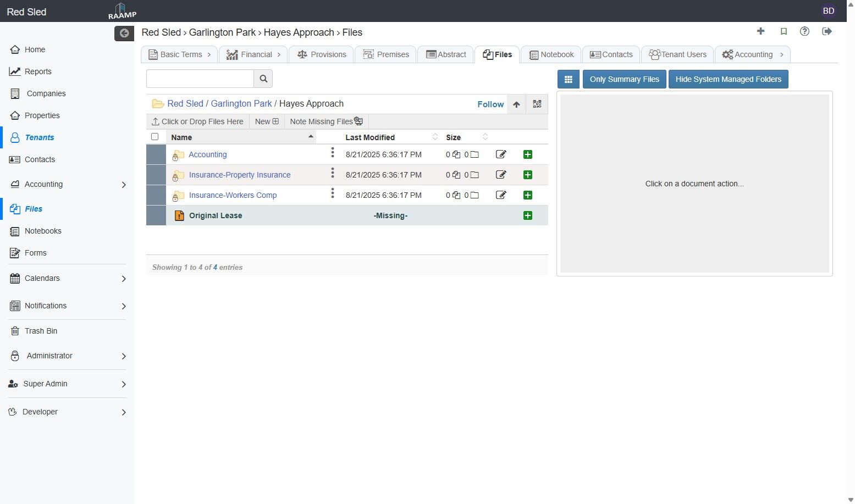Sort by the Size column
The height and width of the screenshot is (504, 855).
tap(467, 137)
